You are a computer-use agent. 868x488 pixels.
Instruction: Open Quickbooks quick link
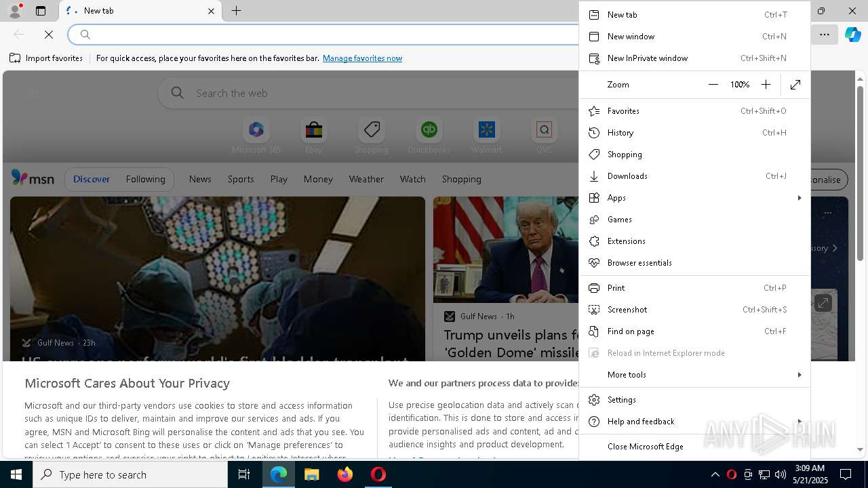(429, 136)
